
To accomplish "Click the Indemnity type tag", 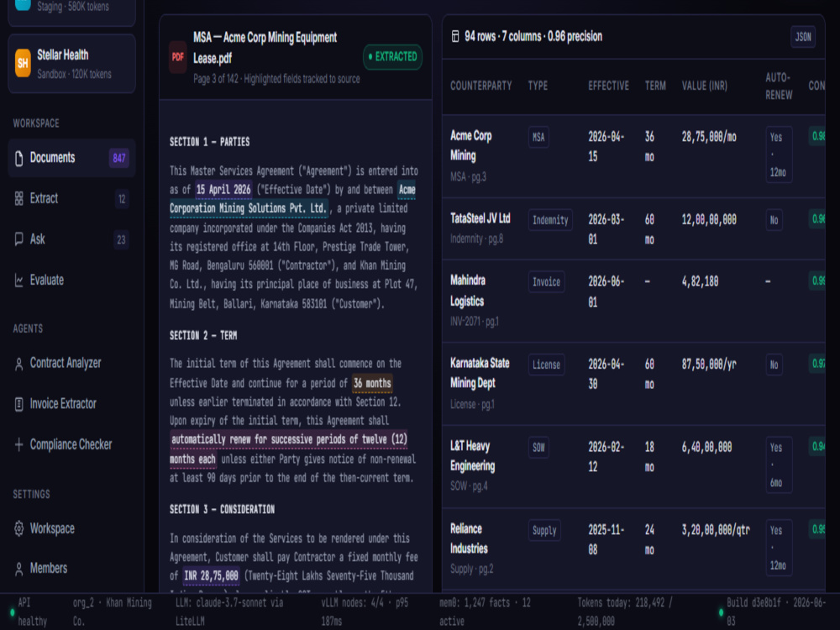I will pos(550,219).
